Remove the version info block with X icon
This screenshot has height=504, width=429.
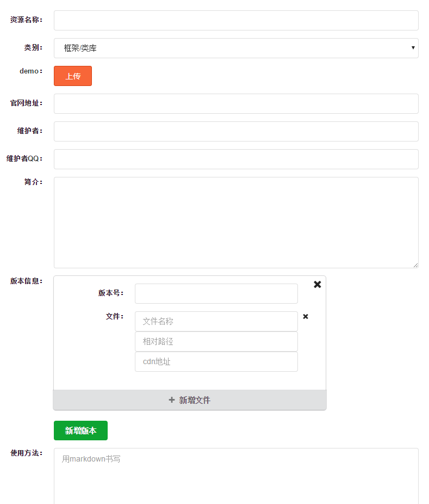(317, 285)
